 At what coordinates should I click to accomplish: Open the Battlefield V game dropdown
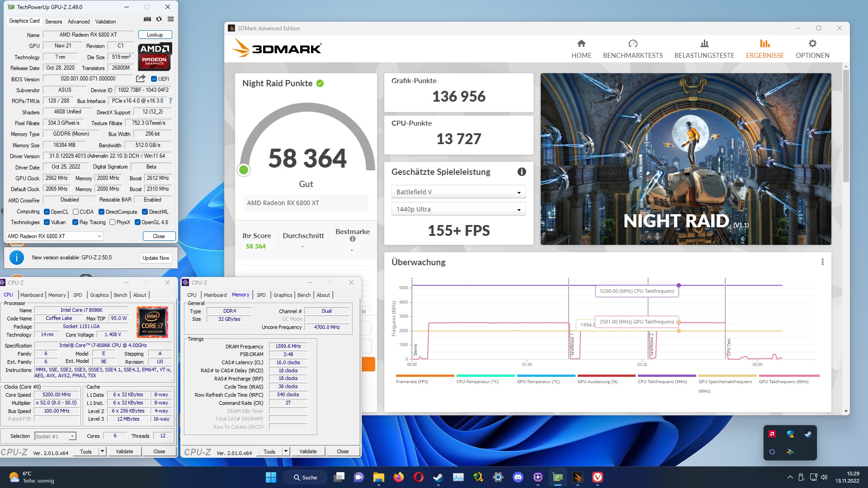[458, 192]
